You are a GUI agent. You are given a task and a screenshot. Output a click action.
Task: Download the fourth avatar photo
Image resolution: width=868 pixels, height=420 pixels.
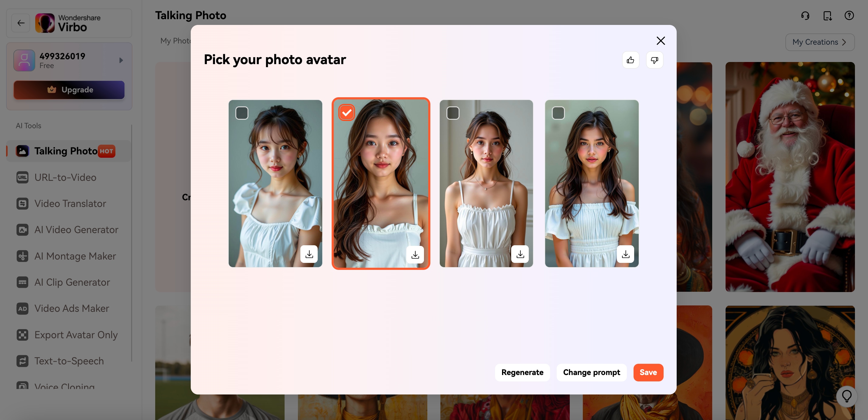point(625,254)
